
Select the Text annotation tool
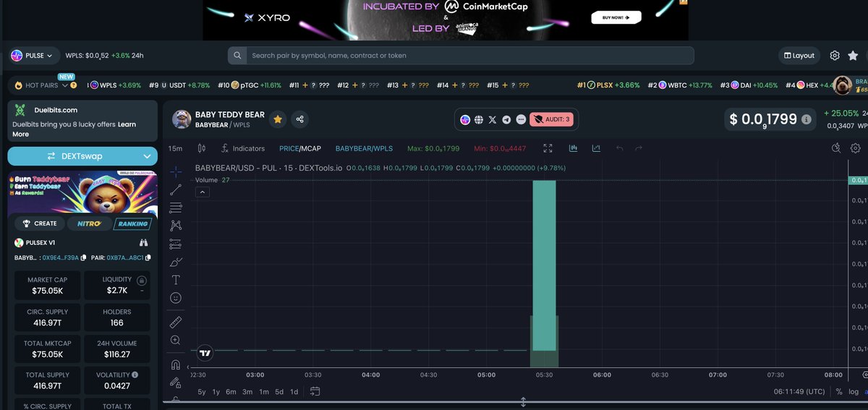(176, 280)
